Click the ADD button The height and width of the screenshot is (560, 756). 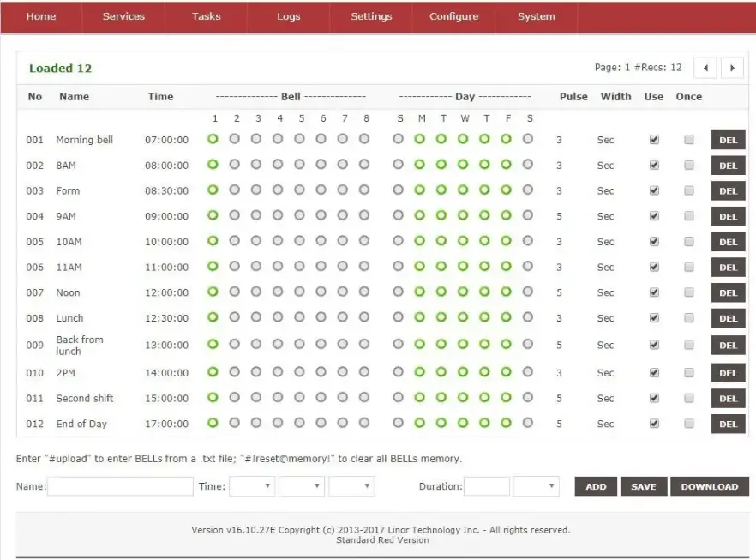click(595, 486)
